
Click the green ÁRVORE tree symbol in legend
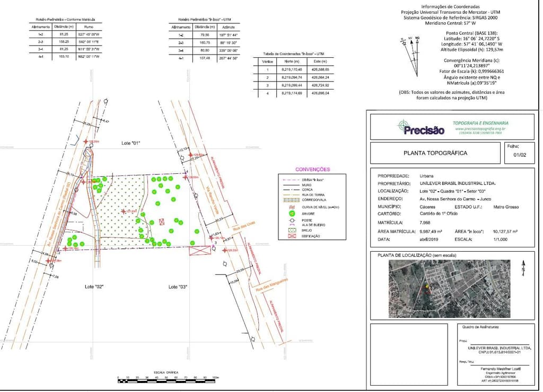tap(292, 214)
